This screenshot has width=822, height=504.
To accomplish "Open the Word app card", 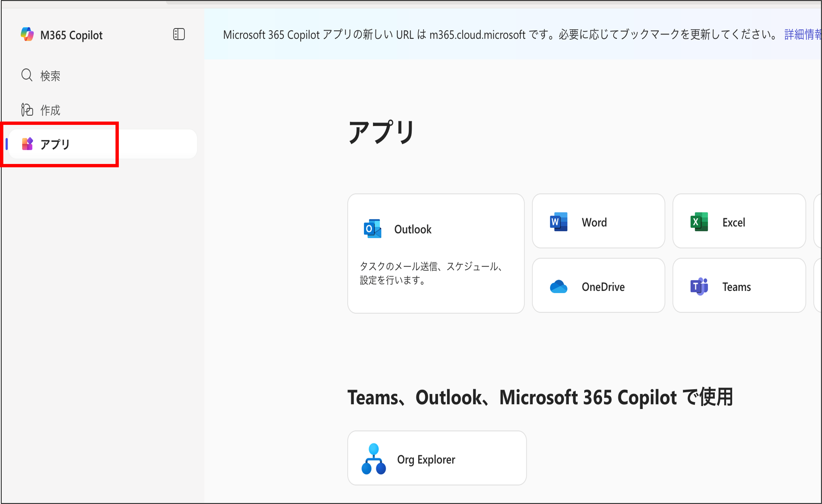I will (x=598, y=221).
